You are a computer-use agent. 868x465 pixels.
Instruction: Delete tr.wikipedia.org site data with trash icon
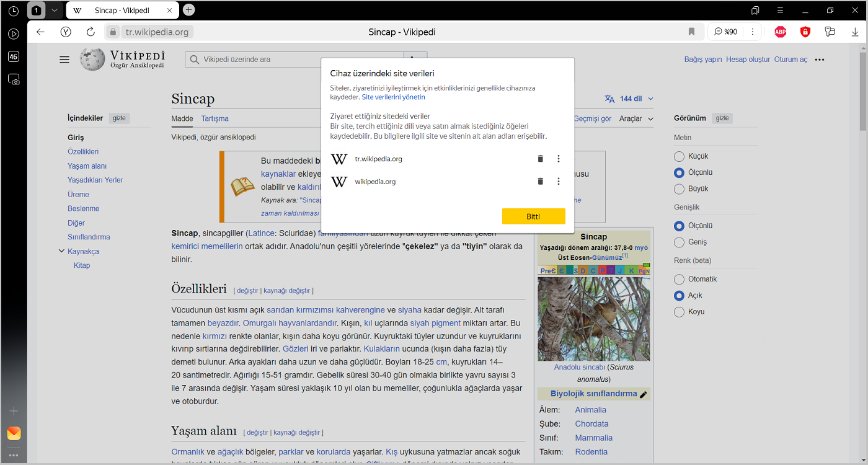click(540, 159)
